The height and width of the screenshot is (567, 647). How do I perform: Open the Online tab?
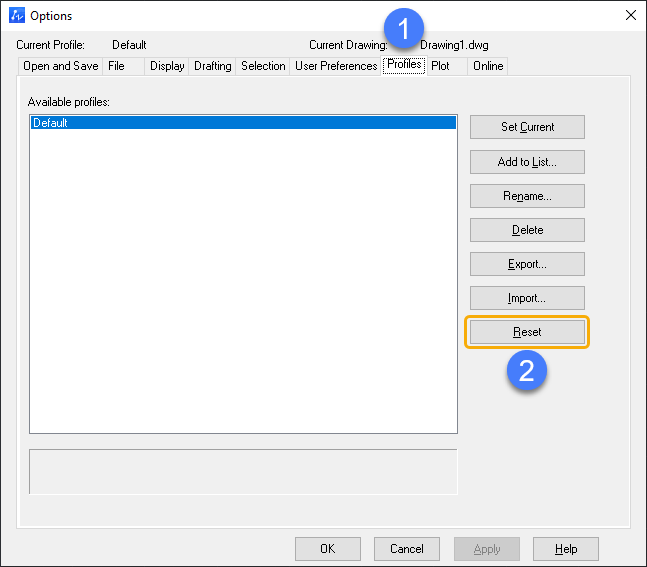point(488,66)
